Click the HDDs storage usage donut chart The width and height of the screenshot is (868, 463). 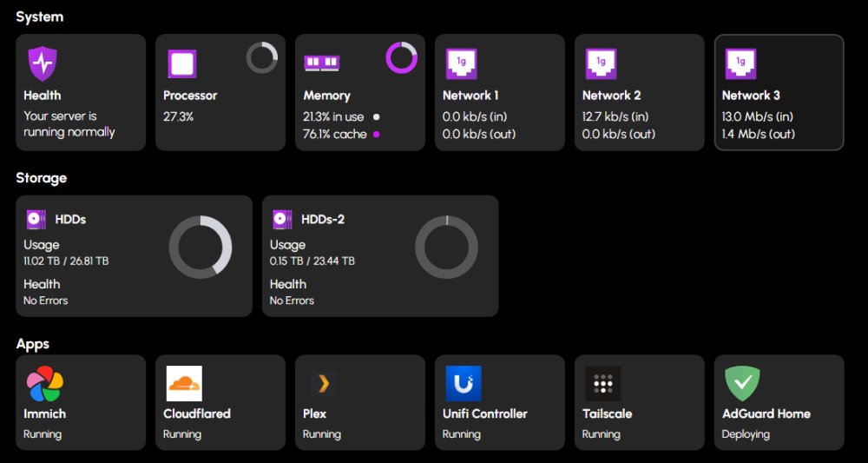coord(201,248)
